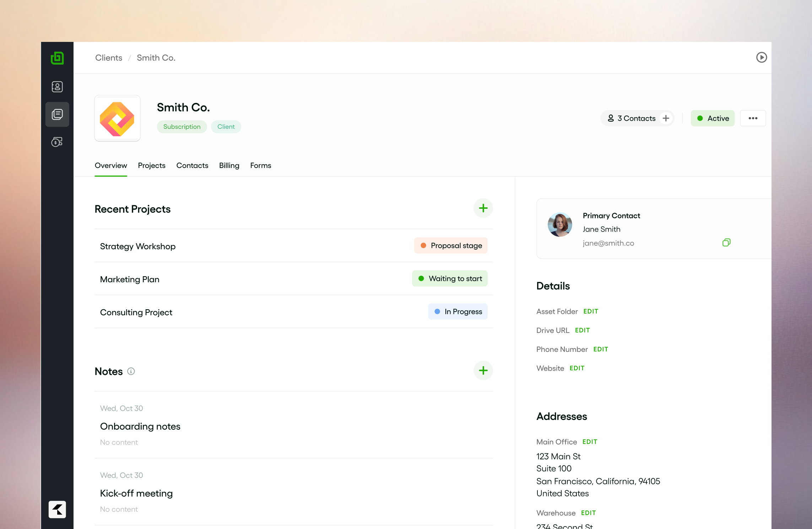Open the In Progress status pill

pos(458,312)
